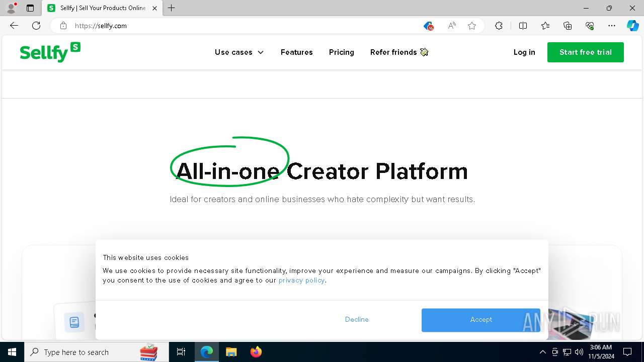
Task: Click the profile avatar icon
Action: pos(11,8)
